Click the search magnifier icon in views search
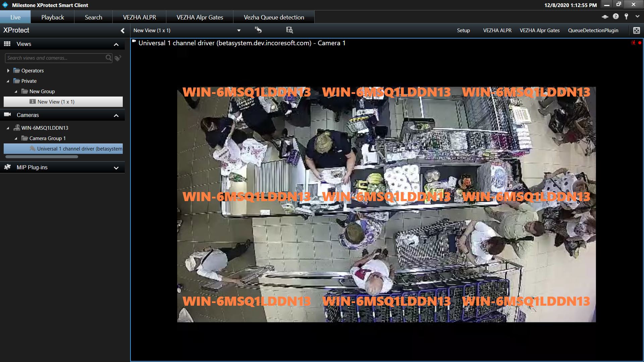The image size is (644, 362). tap(108, 58)
